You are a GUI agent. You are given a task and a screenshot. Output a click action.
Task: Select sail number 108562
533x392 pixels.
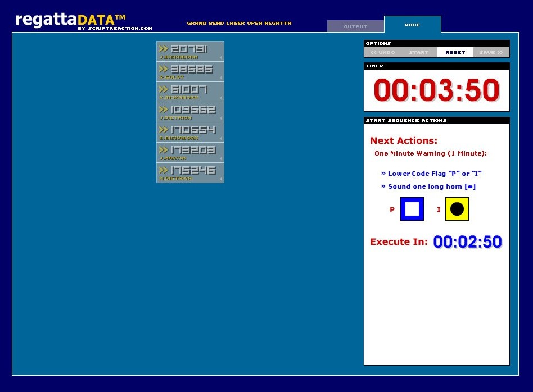click(x=193, y=110)
